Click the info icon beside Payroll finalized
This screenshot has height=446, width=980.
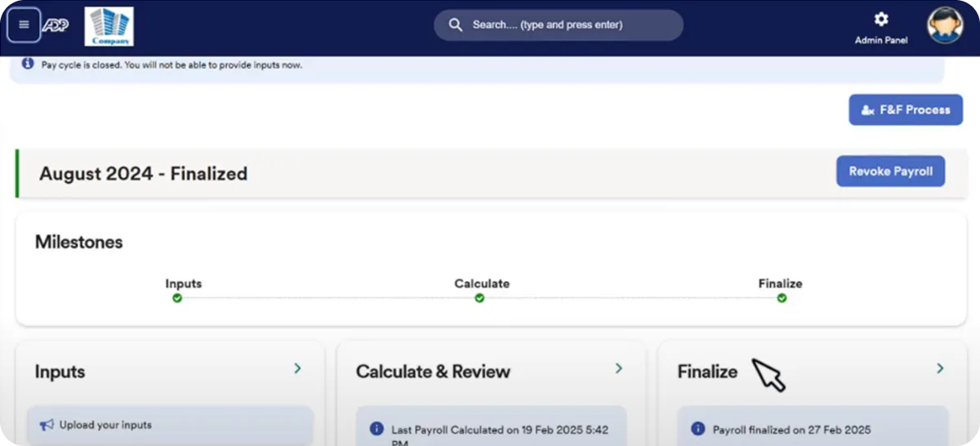click(697, 428)
